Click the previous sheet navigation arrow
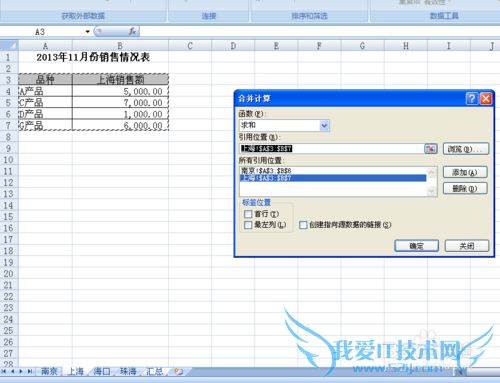Image resolution: width=500 pixels, height=383 pixels. [x=12, y=371]
